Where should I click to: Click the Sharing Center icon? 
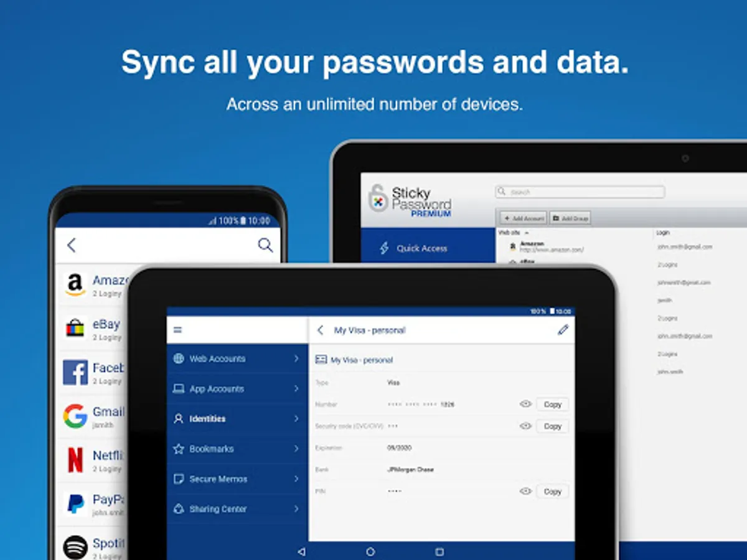pyautogui.click(x=179, y=509)
